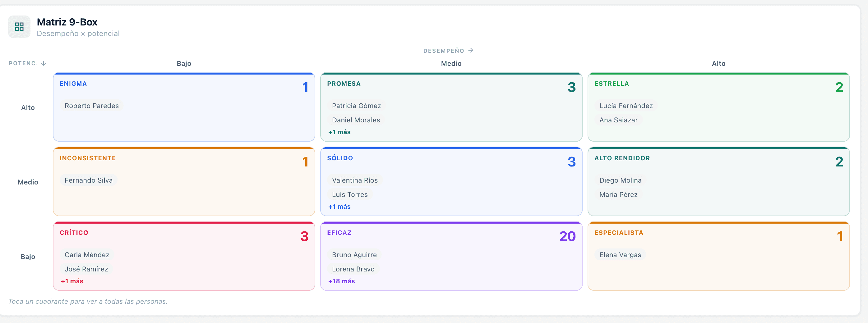Click the arrow beside DESEMPEÑO label
The image size is (868, 323).
(471, 50)
